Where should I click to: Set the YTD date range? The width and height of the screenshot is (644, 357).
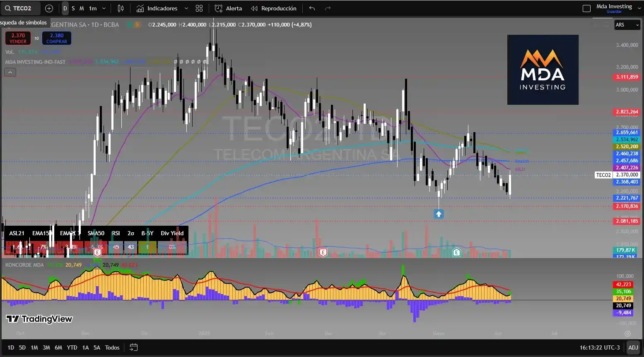72,347
